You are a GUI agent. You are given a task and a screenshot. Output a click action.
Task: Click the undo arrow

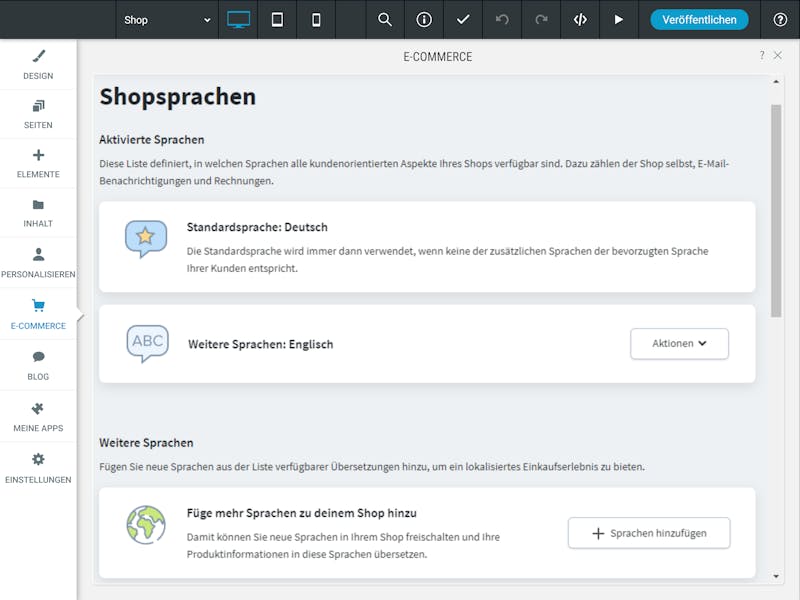coord(502,20)
